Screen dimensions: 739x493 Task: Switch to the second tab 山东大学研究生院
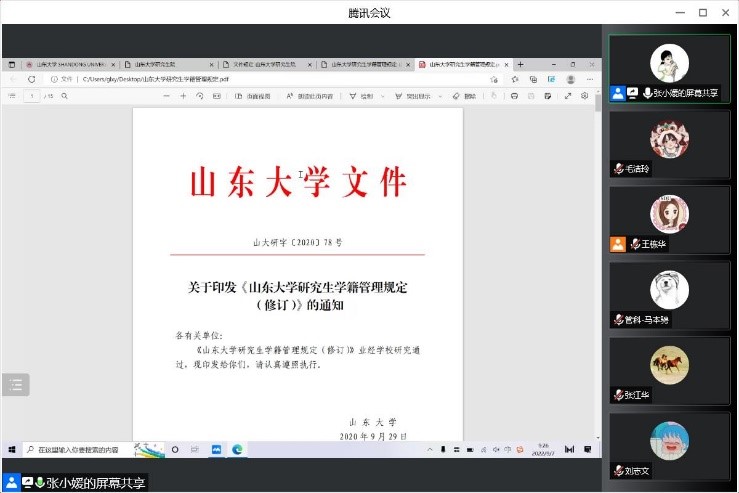point(169,65)
